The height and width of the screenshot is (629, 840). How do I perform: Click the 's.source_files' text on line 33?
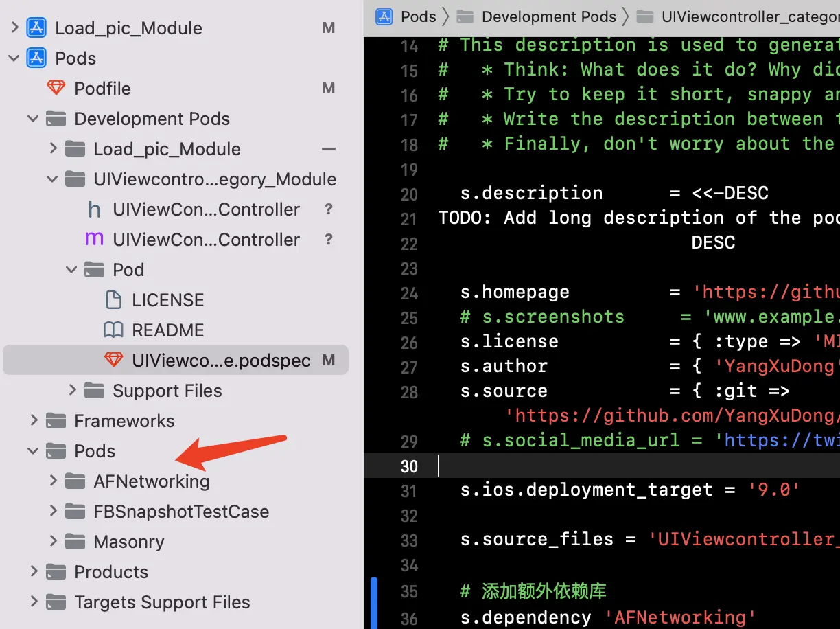(x=537, y=540)
